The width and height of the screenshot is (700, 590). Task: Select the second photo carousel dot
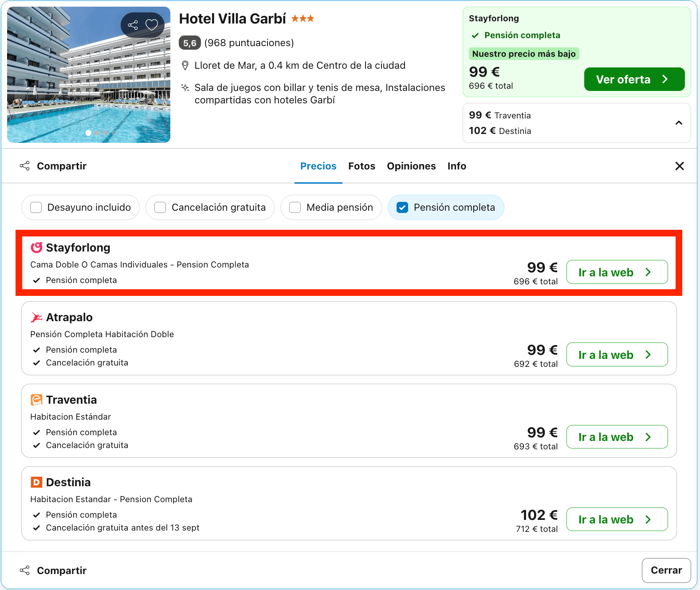coord(97,133)
